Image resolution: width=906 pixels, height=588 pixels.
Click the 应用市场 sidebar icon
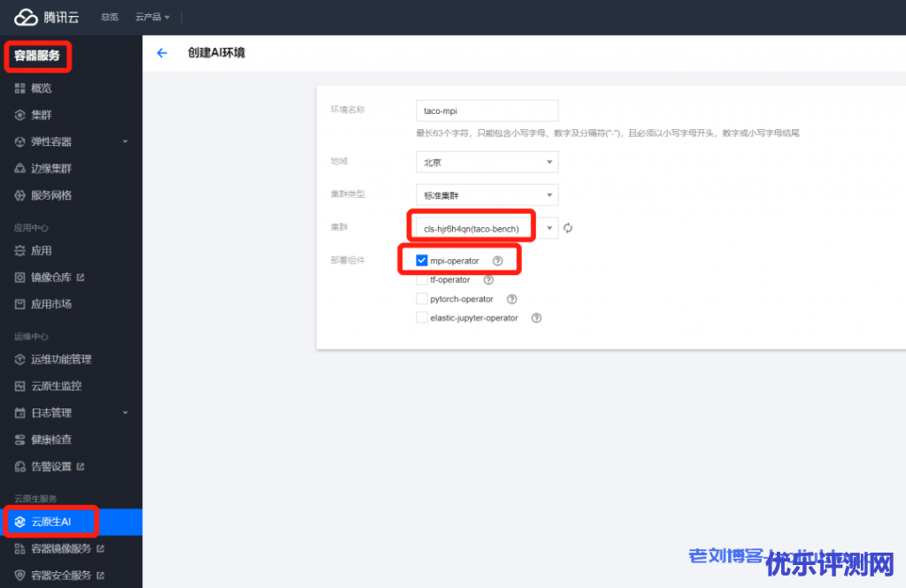pos(19,304)
